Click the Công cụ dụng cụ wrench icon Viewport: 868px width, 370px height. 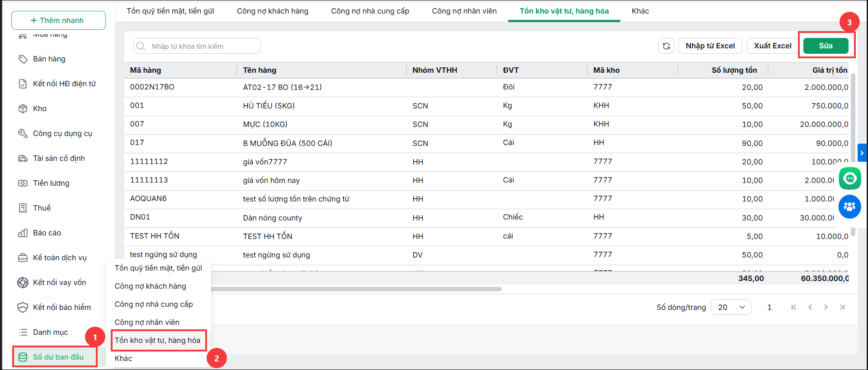23,134
